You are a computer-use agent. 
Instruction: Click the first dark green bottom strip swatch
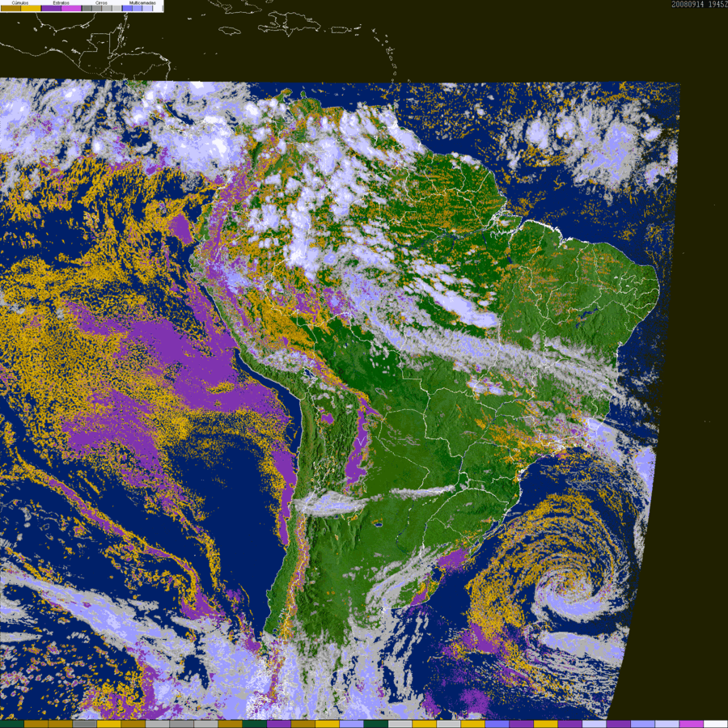pyautogui.click(x=12, y=724)
